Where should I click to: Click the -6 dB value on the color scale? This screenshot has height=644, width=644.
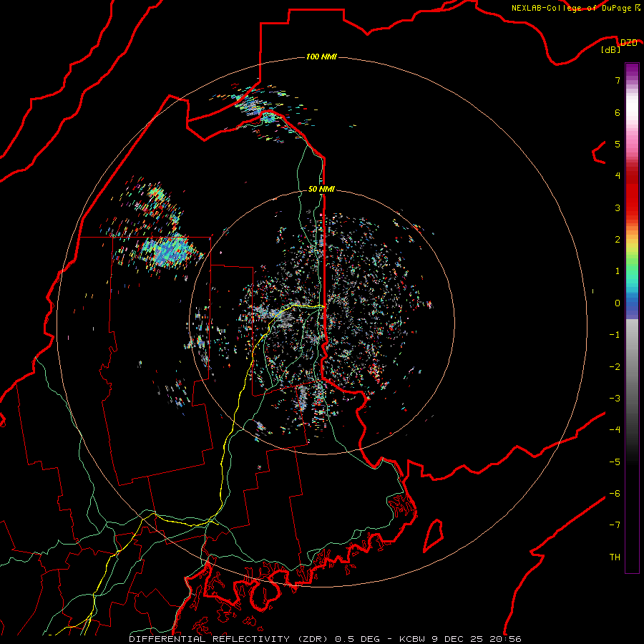click(x=615, y=494)
